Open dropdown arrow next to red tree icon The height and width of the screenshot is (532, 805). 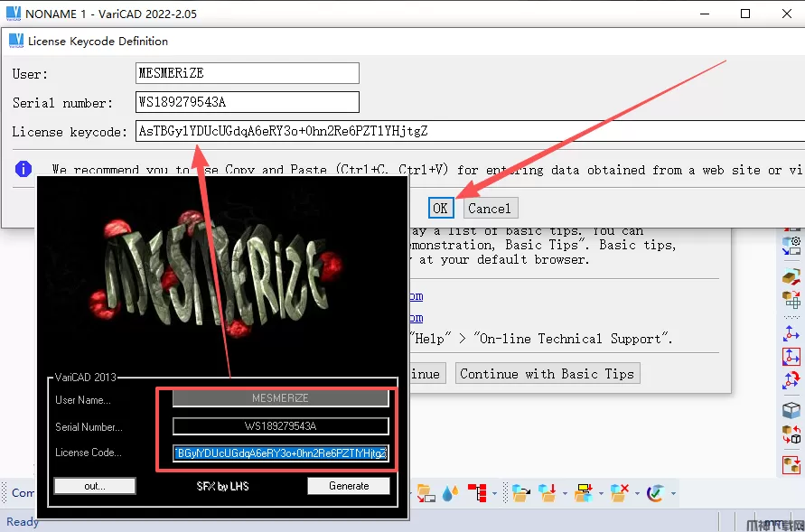(494, 494)
